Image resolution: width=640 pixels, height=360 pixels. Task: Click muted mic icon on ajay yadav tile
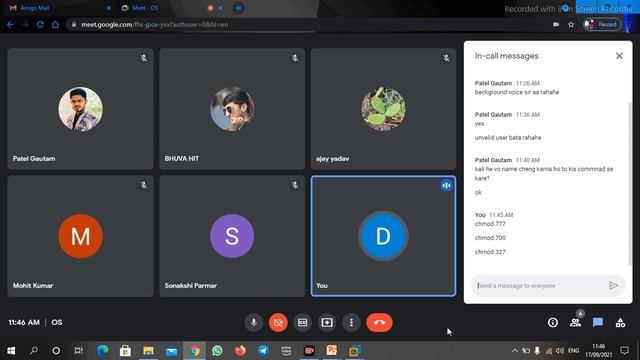click(x=447, y=58)
